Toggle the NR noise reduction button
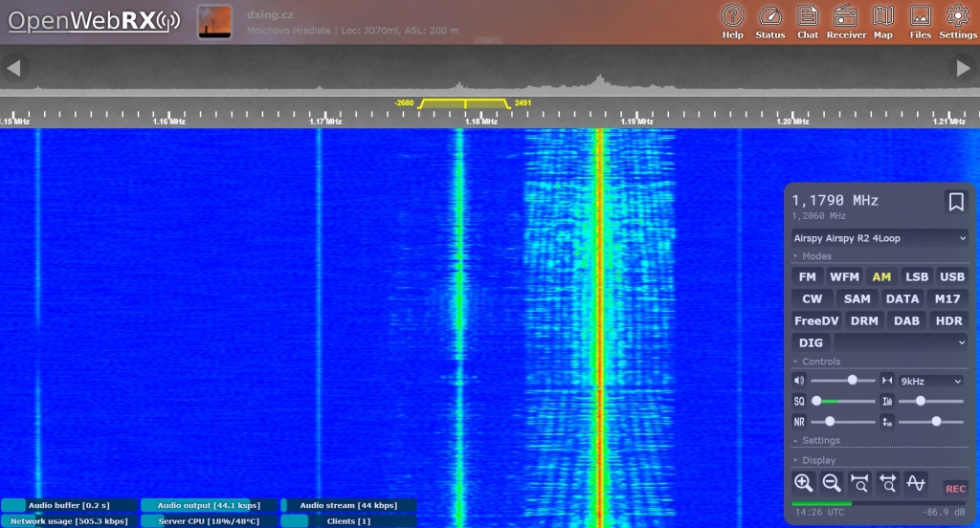Screen dimensions: 980x528 (799, 421)
